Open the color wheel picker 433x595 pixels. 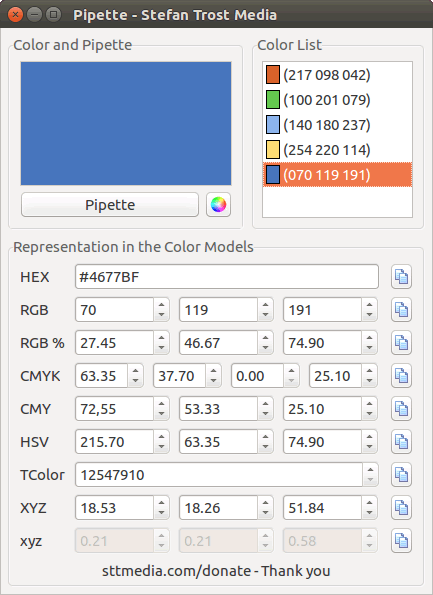[x=218, y=205]
